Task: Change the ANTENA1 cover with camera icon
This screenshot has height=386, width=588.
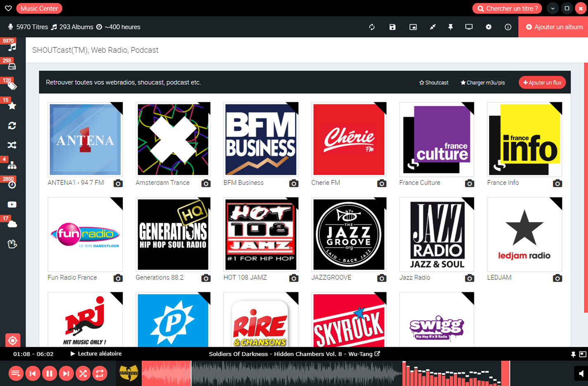Action: point(118,183)
